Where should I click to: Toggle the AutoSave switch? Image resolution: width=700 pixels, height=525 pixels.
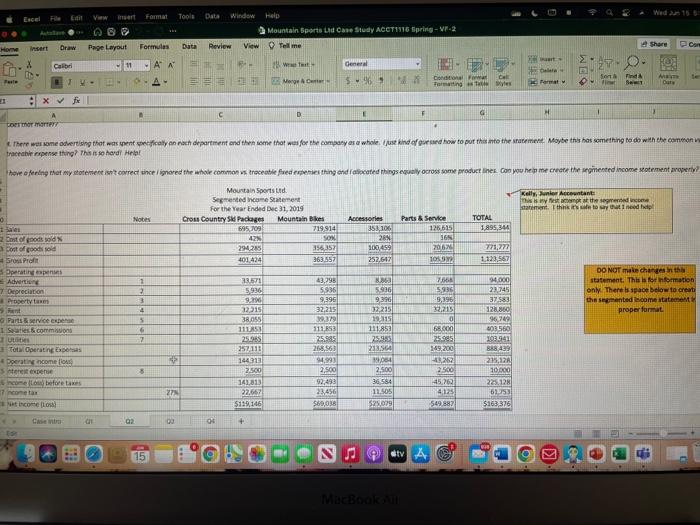73,33
